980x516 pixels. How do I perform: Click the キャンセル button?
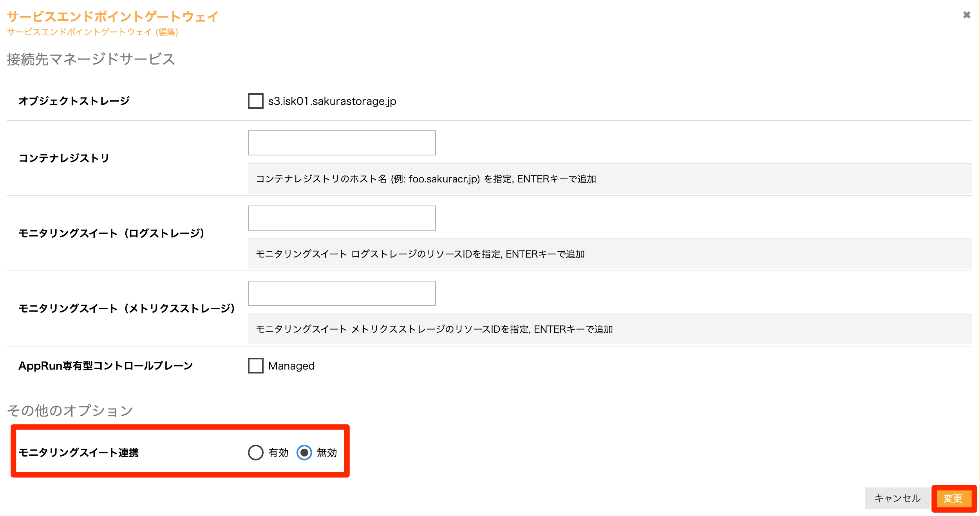click(x=897, y=498)
